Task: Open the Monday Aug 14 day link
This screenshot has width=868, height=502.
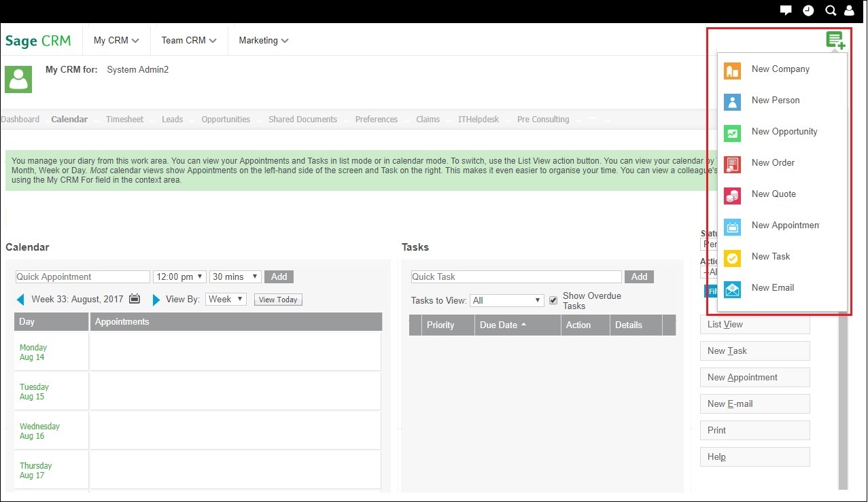Action: tap(33, 353)
